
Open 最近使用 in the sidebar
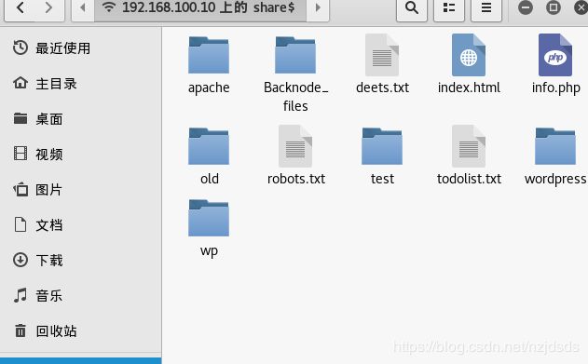coord(81,47)
